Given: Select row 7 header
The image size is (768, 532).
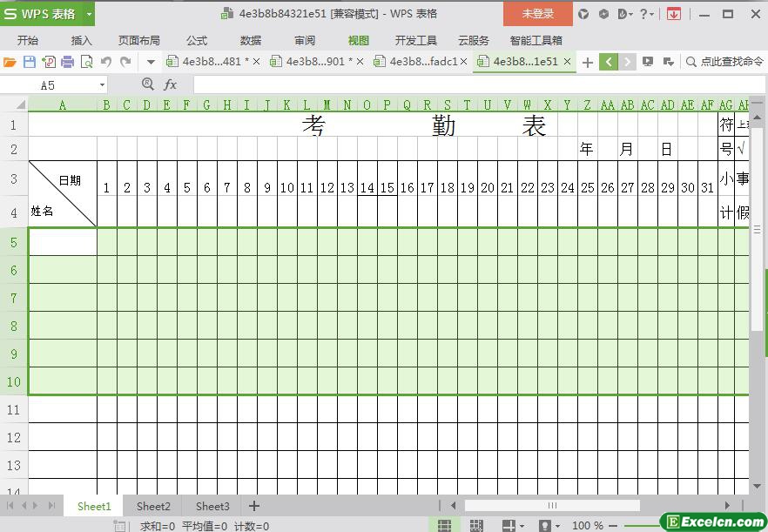Looking at the screenshot, I should tap(14, 298).
